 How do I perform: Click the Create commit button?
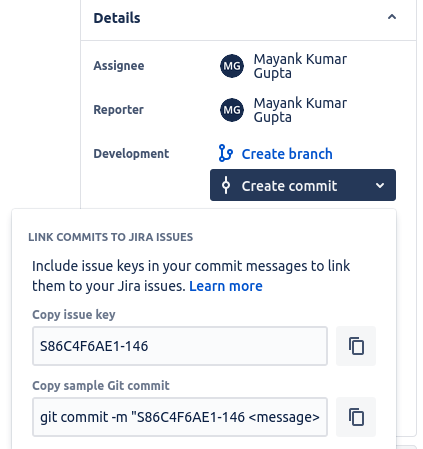click(303, 185)
